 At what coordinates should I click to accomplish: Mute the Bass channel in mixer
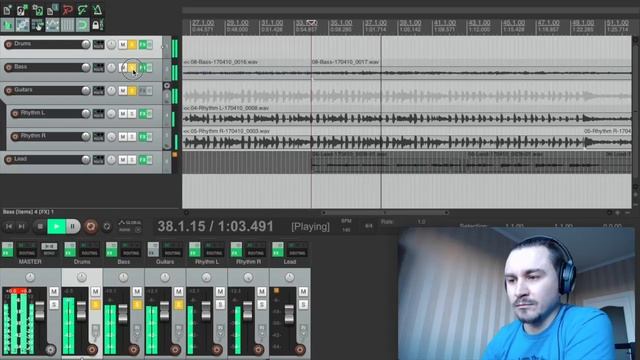pyautogui.click(x=137, y=291)
